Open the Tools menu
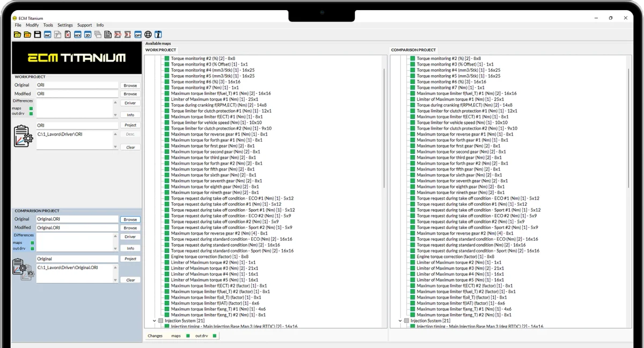 [48, 25]
